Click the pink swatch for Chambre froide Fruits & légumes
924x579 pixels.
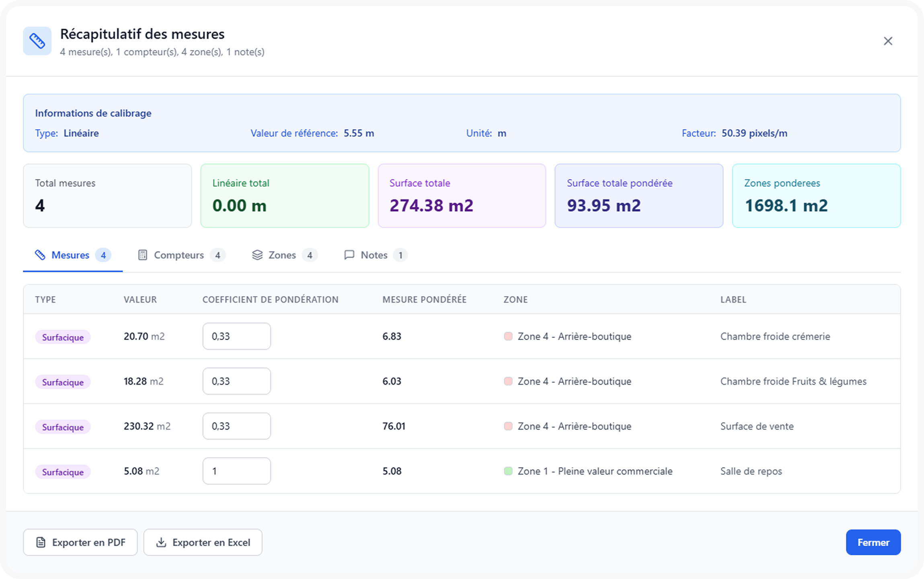tap(508, 381)
